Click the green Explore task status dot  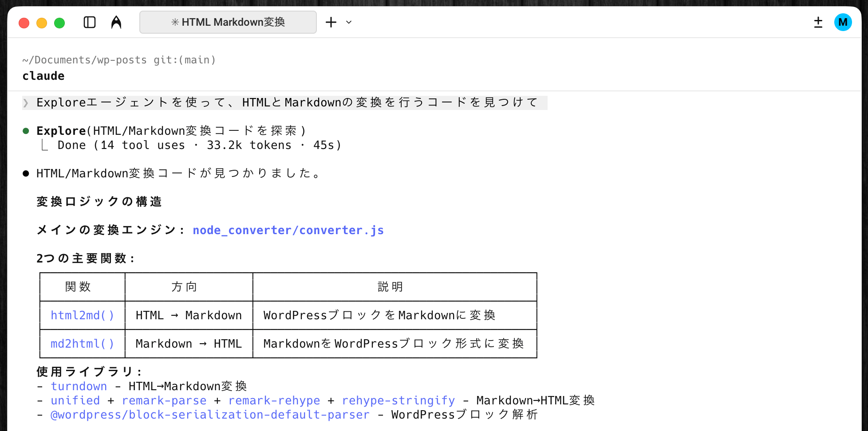[26, 131]
